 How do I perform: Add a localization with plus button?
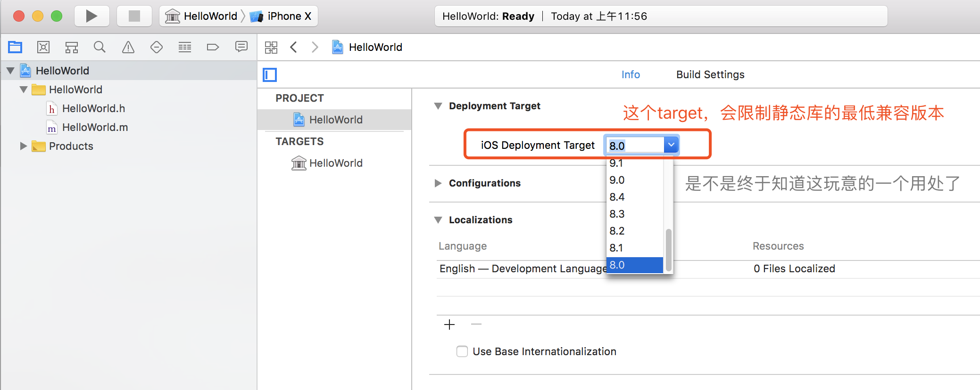pyautogui.click(x=449, y=325)
